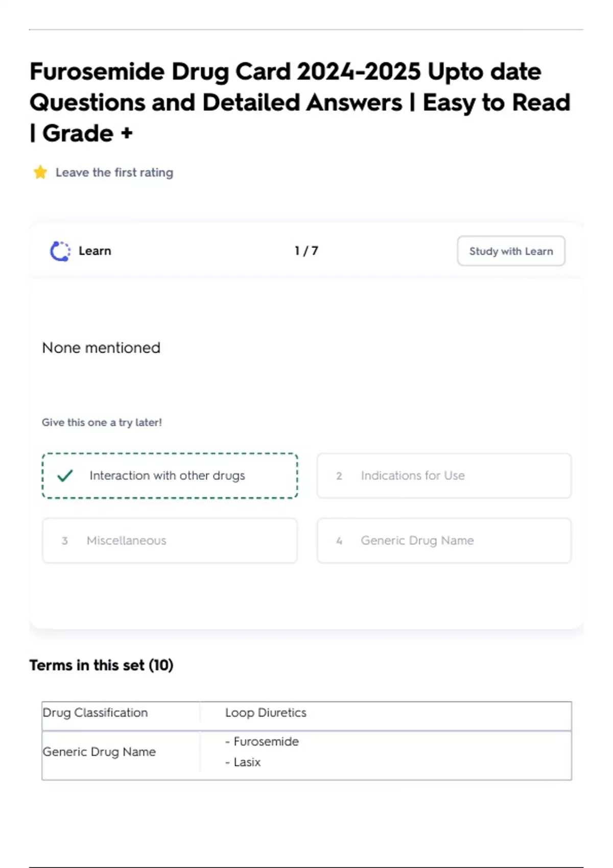Click the 'Drug Classification' term cell
This screenshot has width=613, height=868.
click(96, 713)
